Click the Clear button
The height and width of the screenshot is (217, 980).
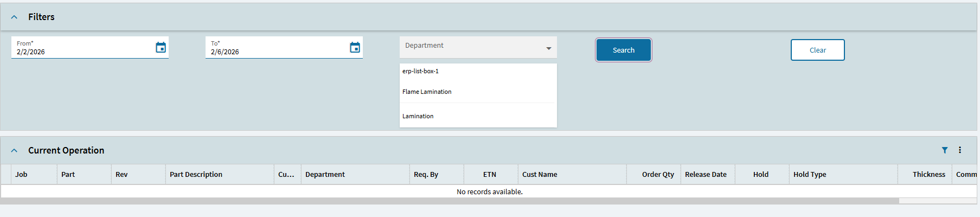817,50
